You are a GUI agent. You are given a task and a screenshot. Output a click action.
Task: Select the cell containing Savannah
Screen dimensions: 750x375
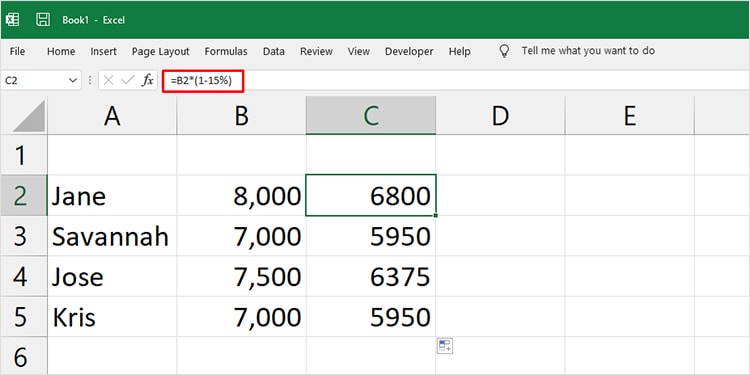click(112, 236)
